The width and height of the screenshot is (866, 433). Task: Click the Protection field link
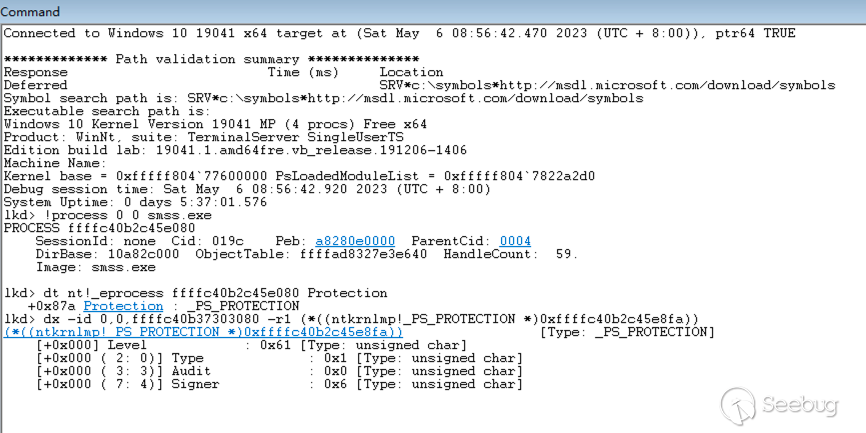[123, 306]
